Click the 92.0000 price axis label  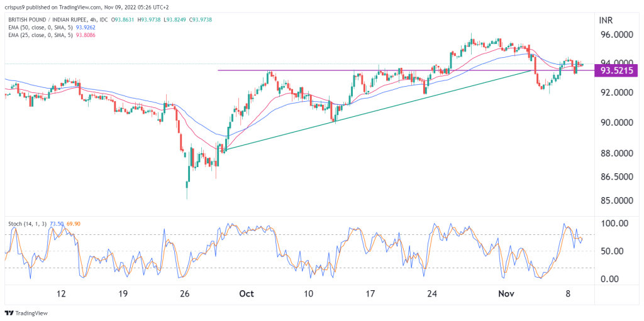pyautogui.click(x=616, y=92)
